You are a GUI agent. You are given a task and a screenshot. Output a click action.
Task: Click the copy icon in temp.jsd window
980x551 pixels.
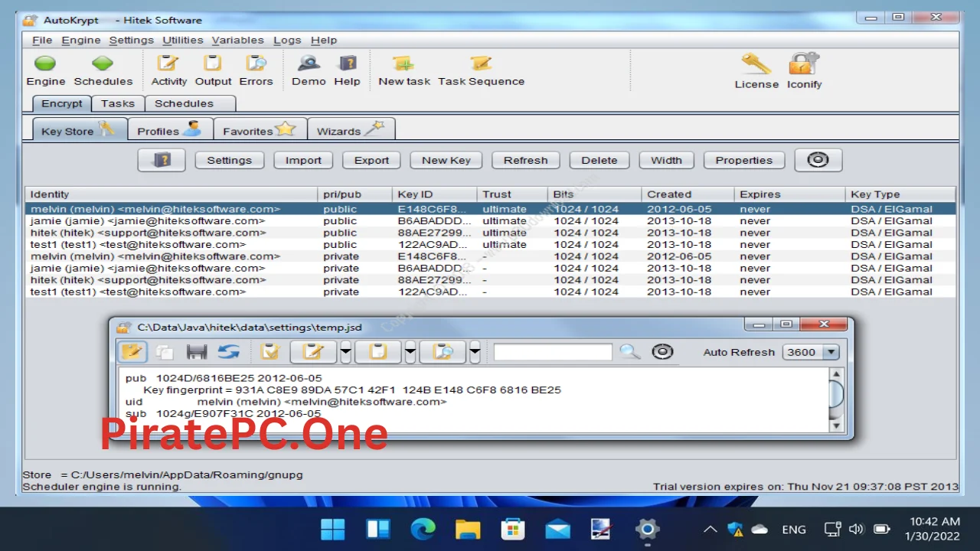165,352
